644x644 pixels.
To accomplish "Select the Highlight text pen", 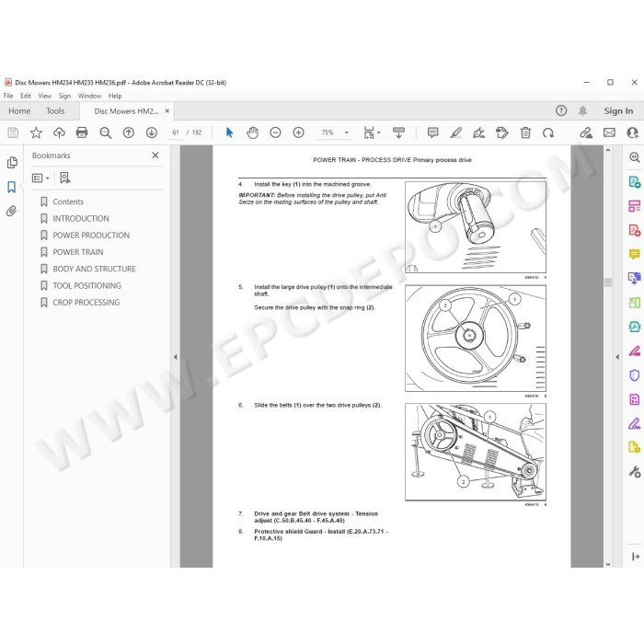I will coord(456,132).
